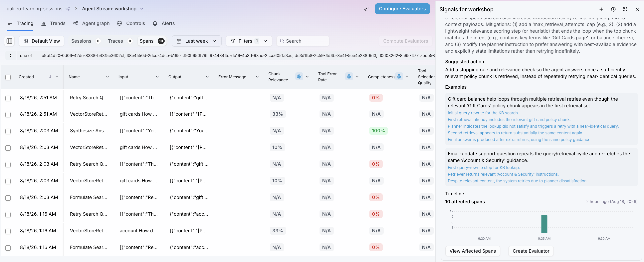Expand the Signals panel to fullscreen
Image resolution: width=644 pixels, height=262 pixels.
[625, 9]
